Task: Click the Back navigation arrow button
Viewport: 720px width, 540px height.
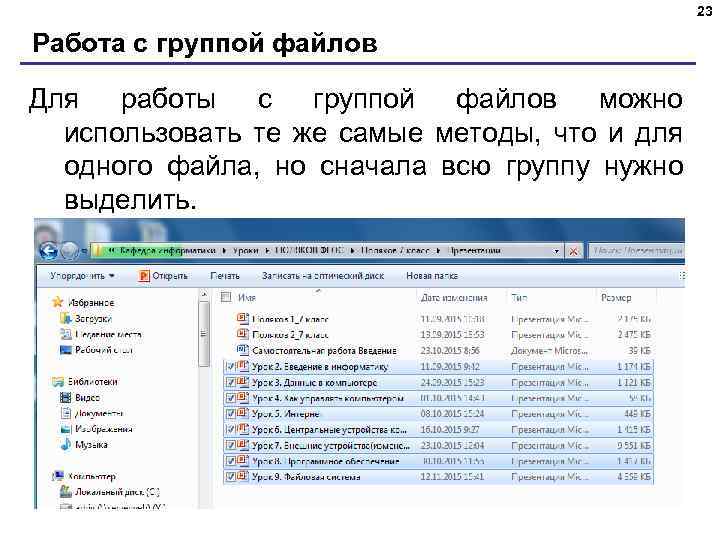Action: pos(48,251)
